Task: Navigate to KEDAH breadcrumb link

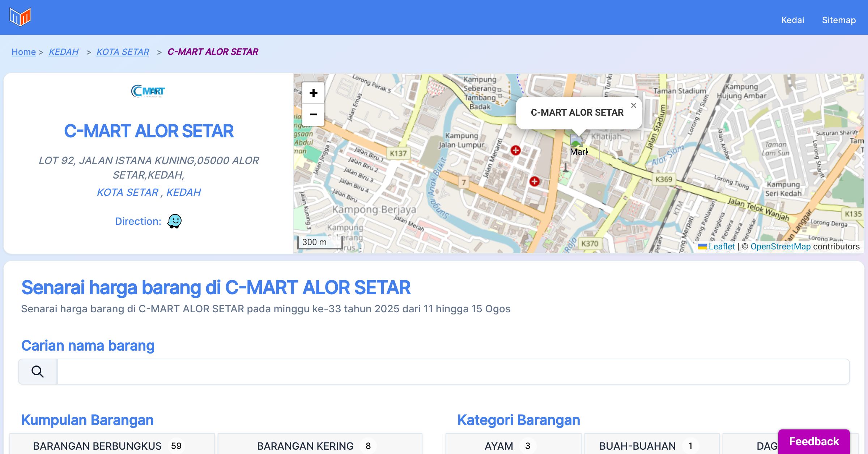Action: tap(64, 52)
